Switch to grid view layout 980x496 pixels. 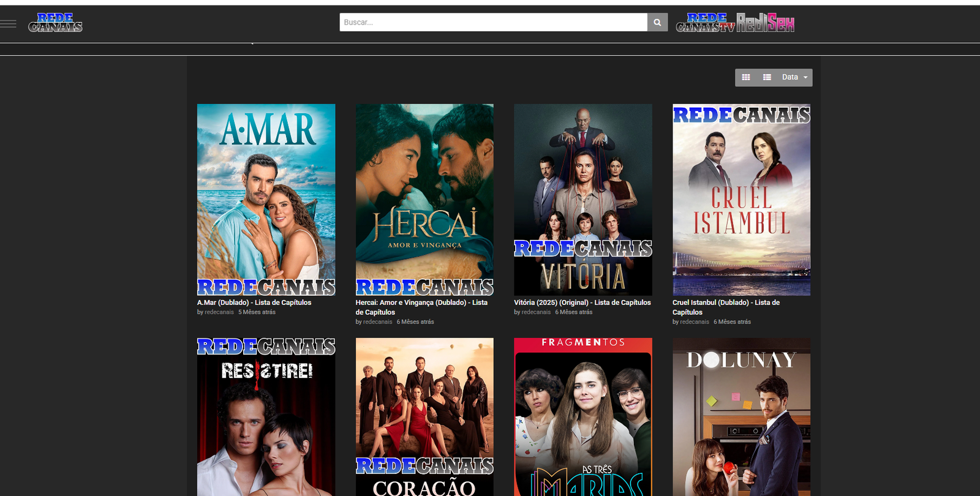(746, 77)
